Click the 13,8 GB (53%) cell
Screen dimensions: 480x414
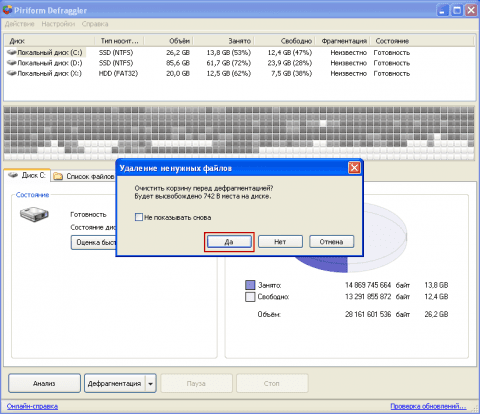(229, 53)
